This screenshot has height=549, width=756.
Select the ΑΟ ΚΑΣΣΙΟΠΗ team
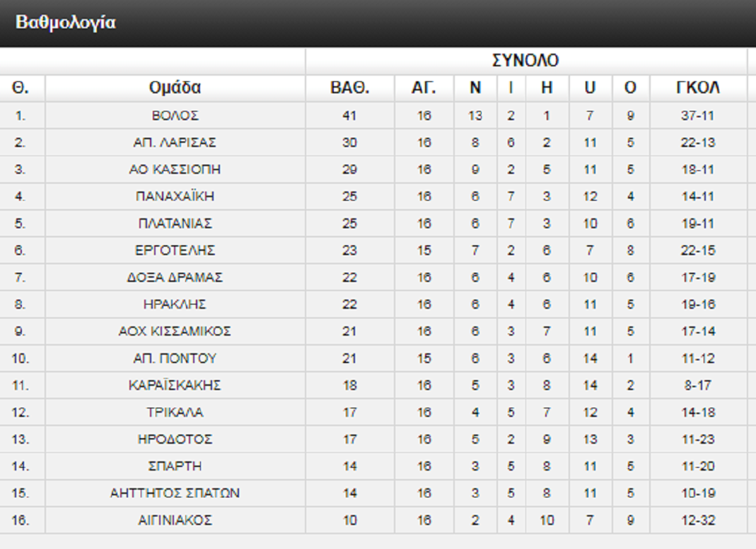tap(175, 170)
